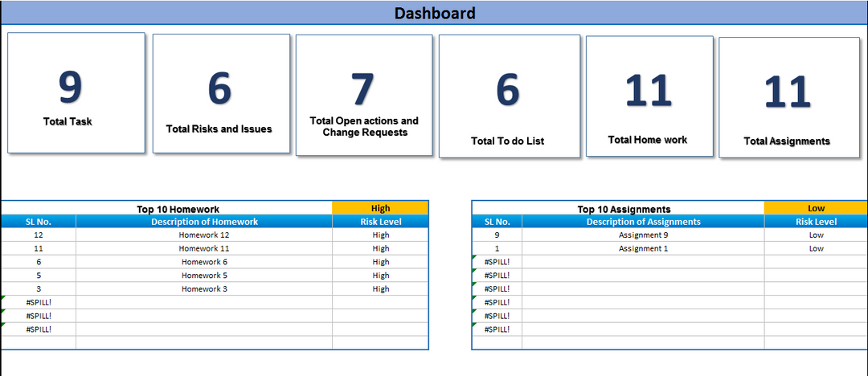The height and width of the screenshot is (376, 868).
Task: Open the Total Open actions and Change Requests card
Action: pyautogui.click(x=364, y=96)
